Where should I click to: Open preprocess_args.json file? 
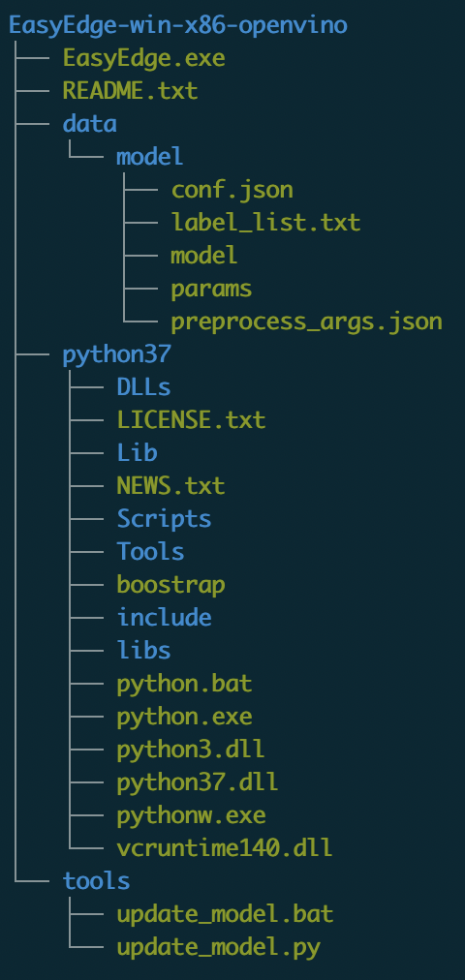(307, 322)
